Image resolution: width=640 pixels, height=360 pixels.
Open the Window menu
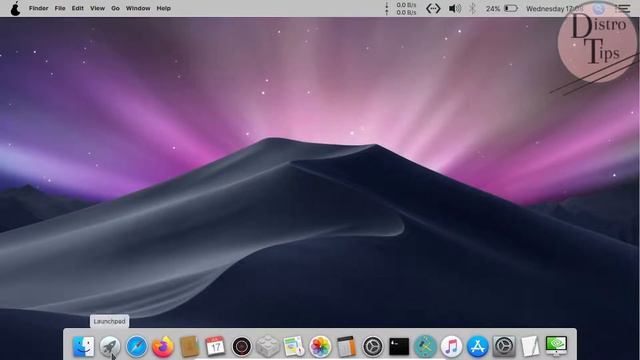tap(138, 8)
